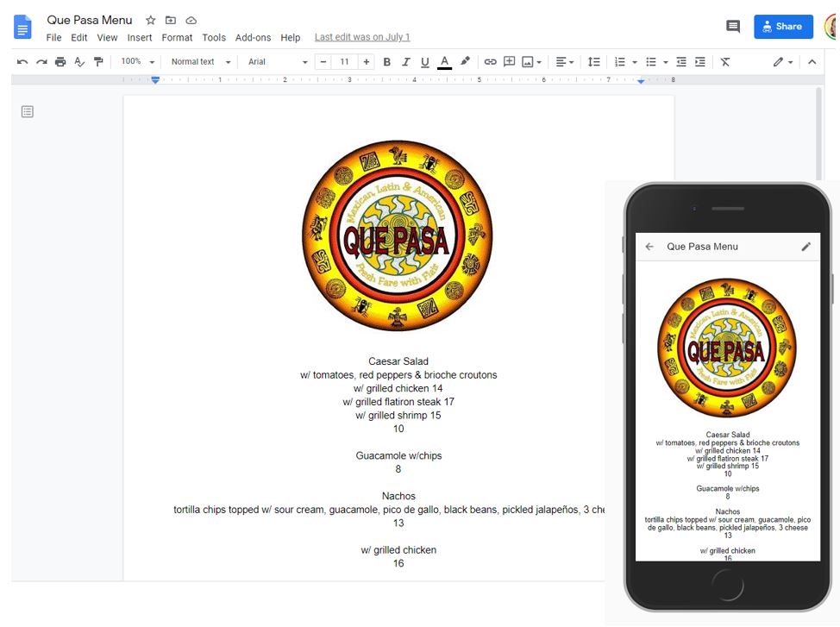The image size is (840, 627).
Task: Run spelling and grammar check
Action: (79, 61)
